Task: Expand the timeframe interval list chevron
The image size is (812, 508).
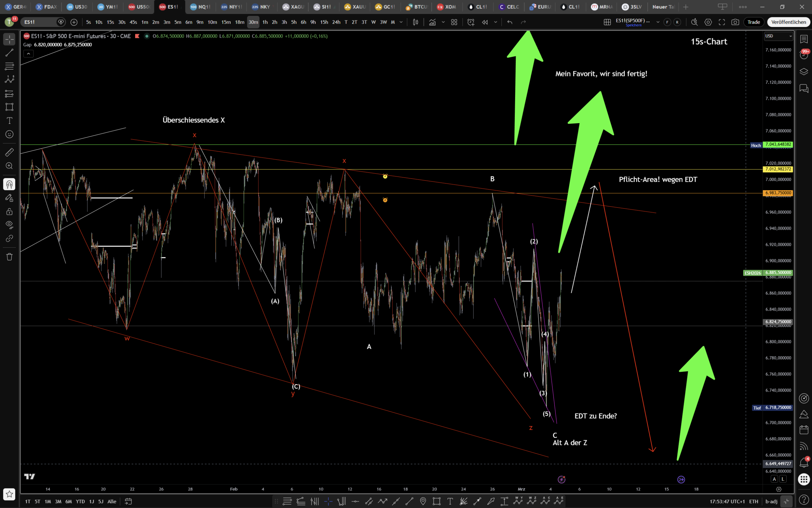Action: (x=401, y=22)
